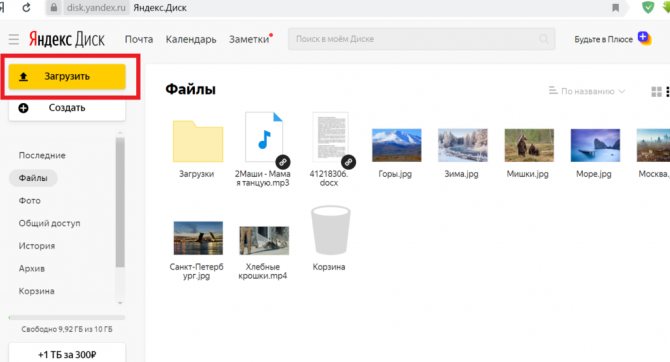Click the +1 ТБ за 300₽ offer button
The width and height of the screenshot is (670, 362).
67,353
